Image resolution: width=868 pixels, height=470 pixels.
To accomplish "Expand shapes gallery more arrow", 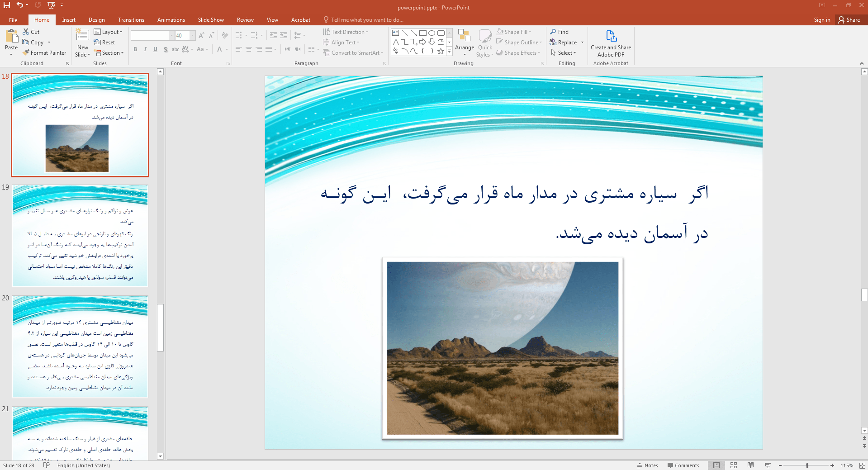I will point(450,52).
